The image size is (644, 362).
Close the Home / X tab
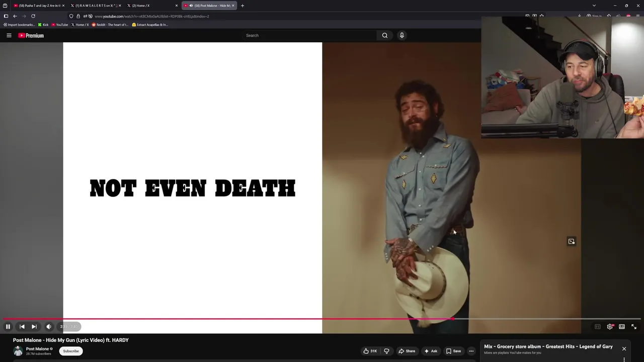[177, 6]
